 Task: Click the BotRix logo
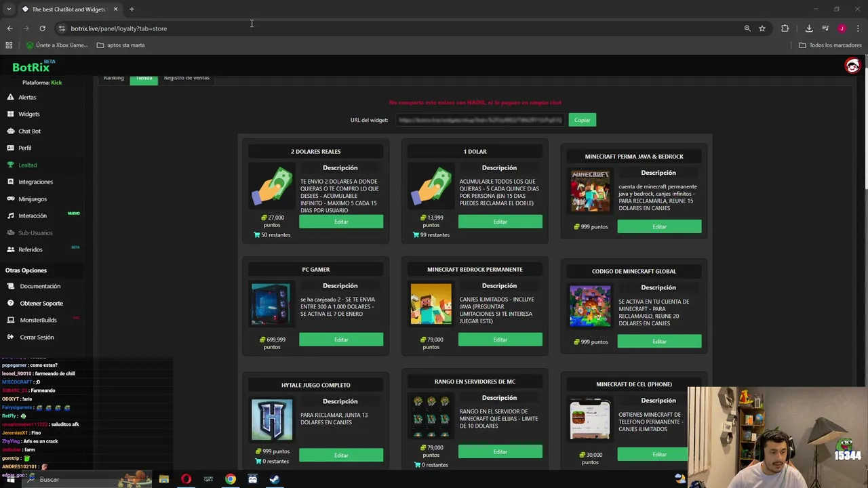coord(31,67)
